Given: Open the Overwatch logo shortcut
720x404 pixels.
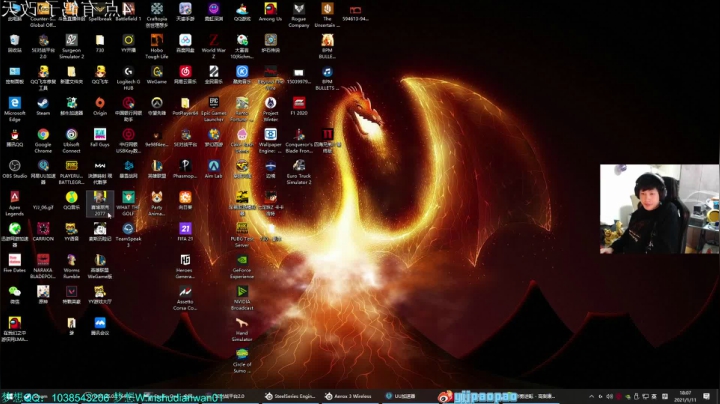Looking at the screenshot, I should point(157,106).
